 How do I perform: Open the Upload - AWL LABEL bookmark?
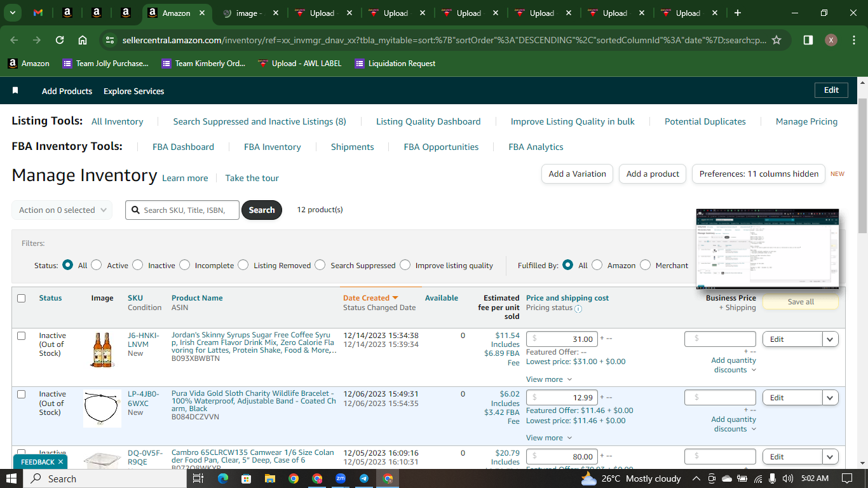(x=299, y=64)
